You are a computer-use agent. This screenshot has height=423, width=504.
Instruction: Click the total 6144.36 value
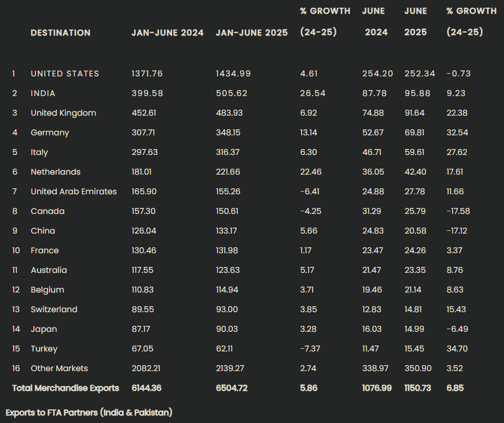click(x=146, y=388)
